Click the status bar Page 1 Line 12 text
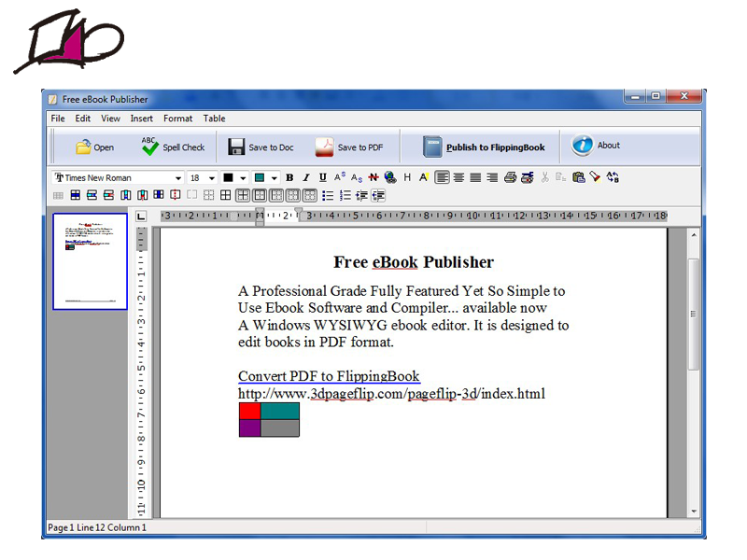Screen dimensions: 747x560 (97, 527)
